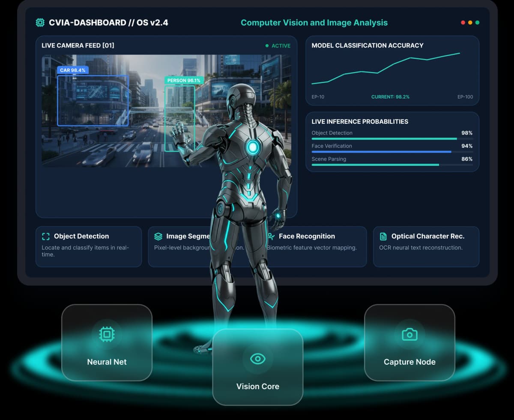Click the EP-10 axis label
This screenshot has width=514, height=420.
coord(318,97)
